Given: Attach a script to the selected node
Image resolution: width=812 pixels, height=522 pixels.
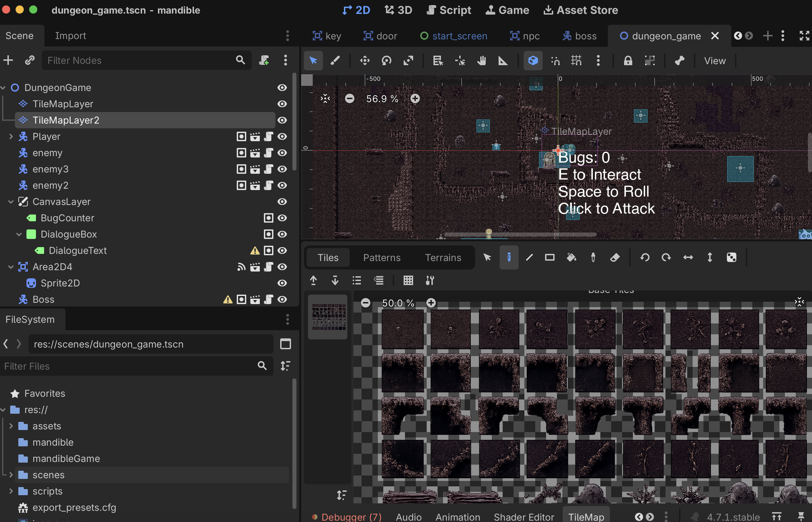Looking at the screenshot, I should 264,60.
